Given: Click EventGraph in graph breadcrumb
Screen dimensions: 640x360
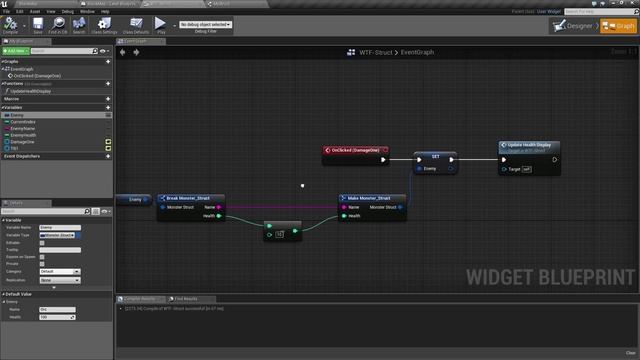Looking at the screenshot, I should (417, 52).
